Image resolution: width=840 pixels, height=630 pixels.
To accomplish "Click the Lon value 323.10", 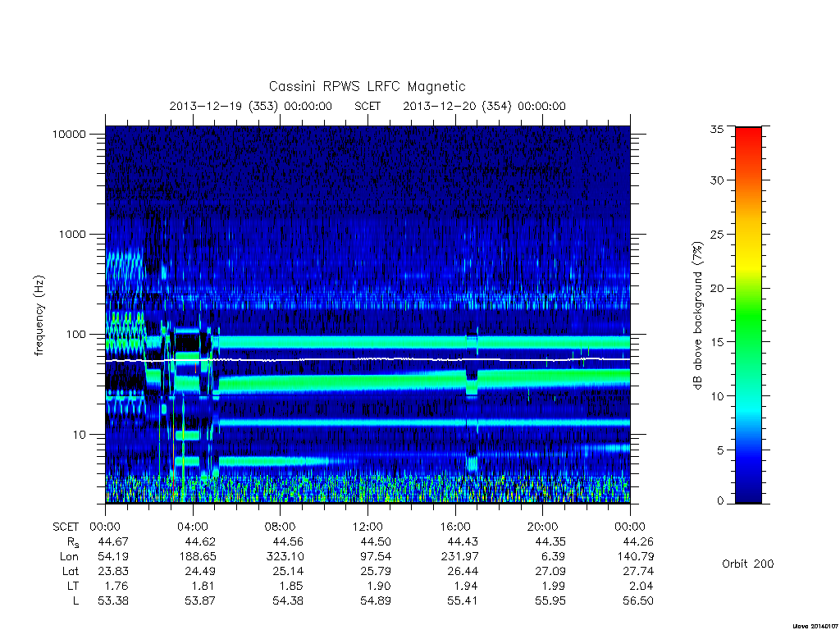I will click(x=285, y=557).
